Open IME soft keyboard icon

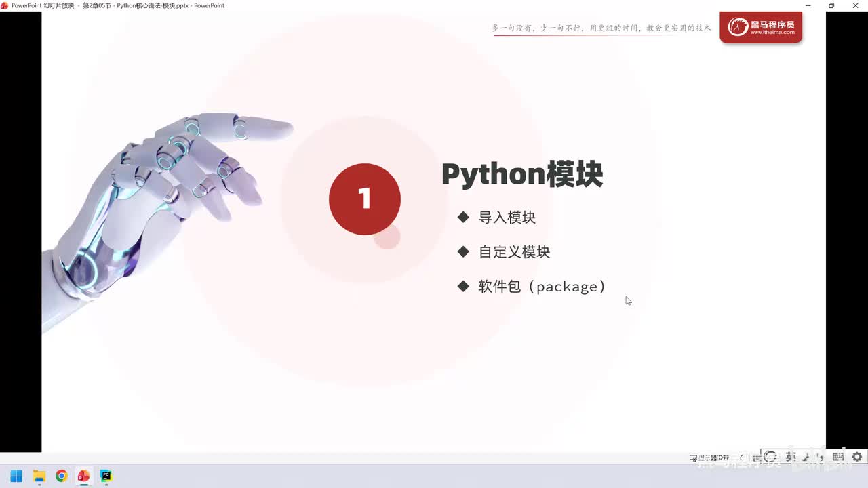837,457
